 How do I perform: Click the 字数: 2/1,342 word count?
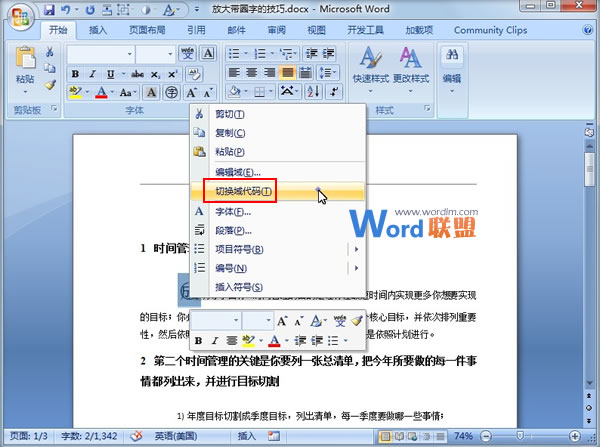89,436
